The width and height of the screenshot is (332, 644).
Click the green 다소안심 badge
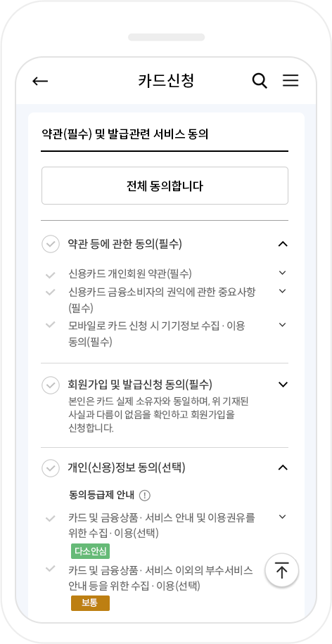pyautogui.click(x=91, y=551)
